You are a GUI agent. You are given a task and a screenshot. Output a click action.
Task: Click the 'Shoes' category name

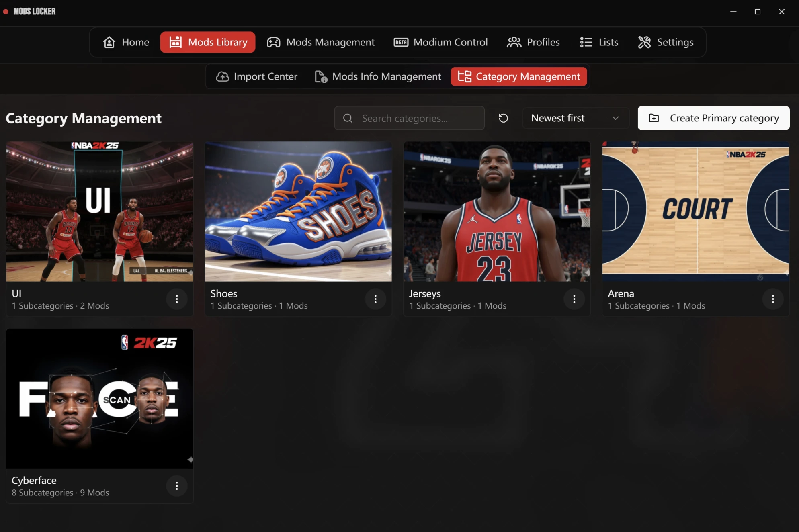coord(224,294)
